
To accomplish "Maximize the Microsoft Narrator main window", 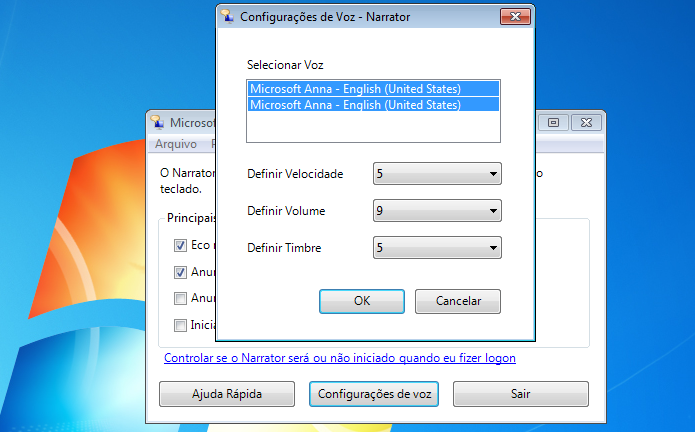I will 553,122.
